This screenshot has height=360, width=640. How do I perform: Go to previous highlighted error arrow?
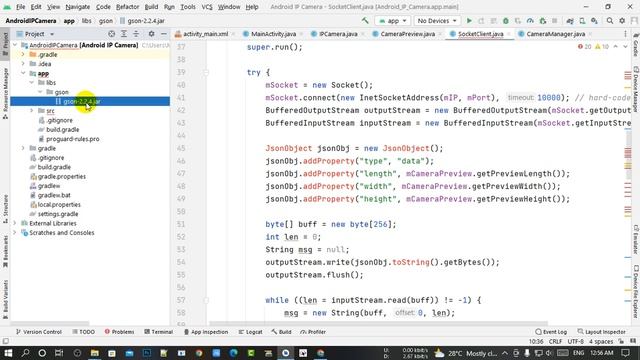616,47
